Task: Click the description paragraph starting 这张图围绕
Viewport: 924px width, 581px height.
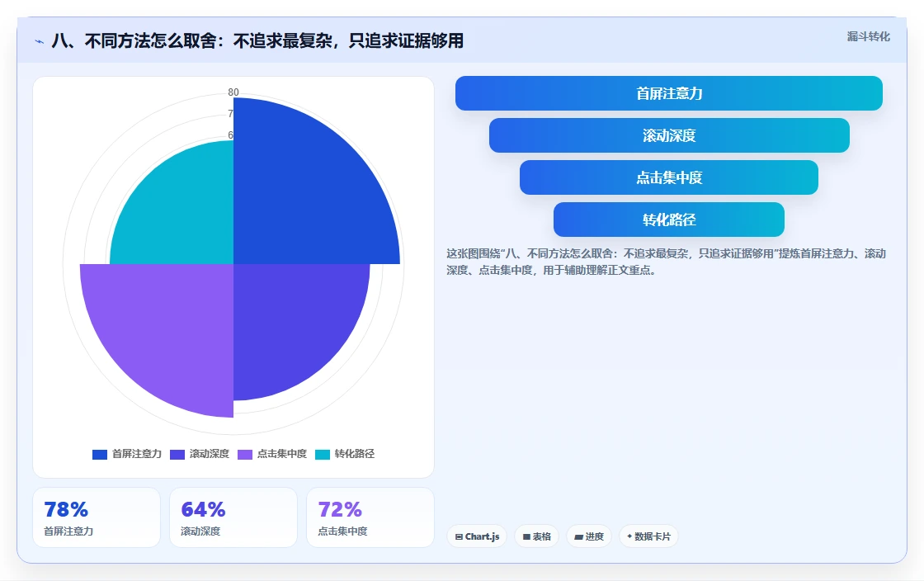Action: [x=666, y=262]
